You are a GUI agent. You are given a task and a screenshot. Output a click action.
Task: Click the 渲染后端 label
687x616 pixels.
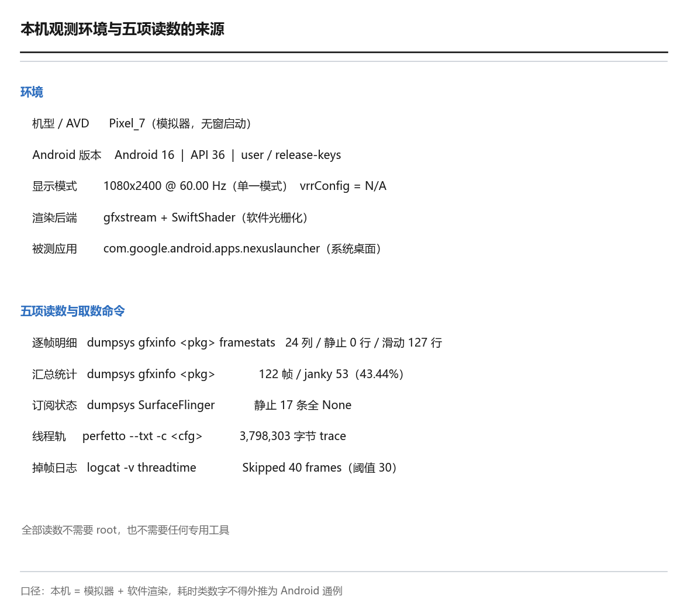(54, 217)
